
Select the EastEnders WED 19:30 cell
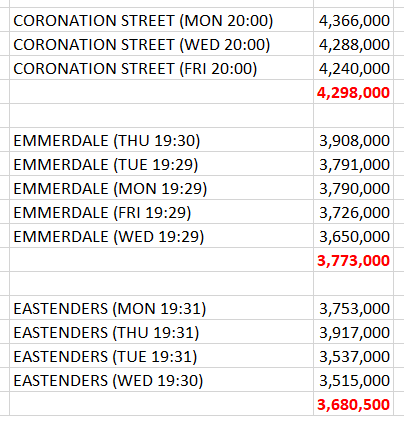161,380
